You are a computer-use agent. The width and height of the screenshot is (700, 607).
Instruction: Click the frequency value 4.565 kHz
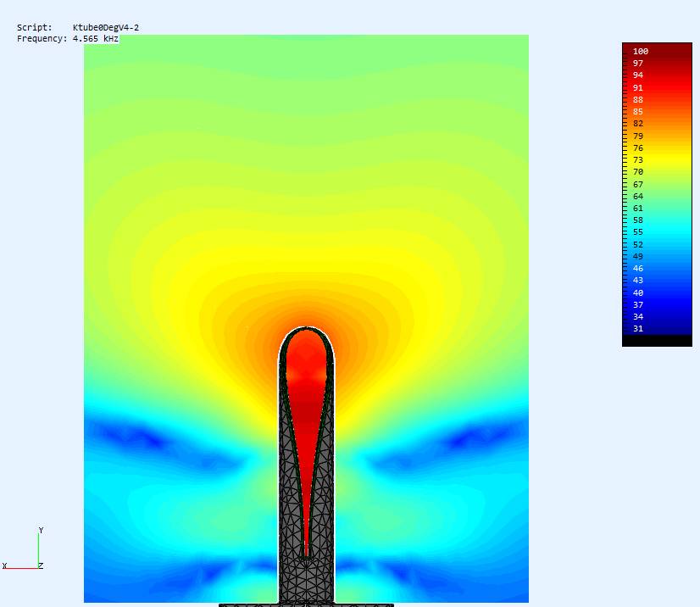96,39
